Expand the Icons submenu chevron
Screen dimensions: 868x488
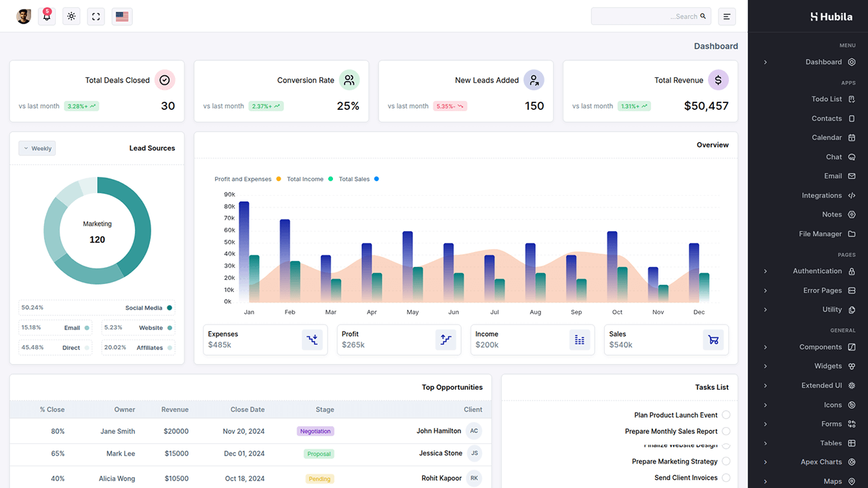[x=766, y=405]
